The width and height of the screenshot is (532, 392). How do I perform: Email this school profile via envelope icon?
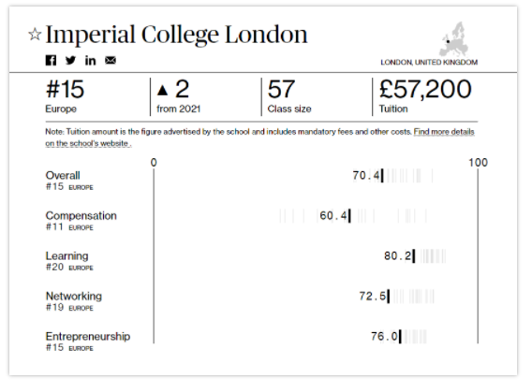click(x=111, y=60)
